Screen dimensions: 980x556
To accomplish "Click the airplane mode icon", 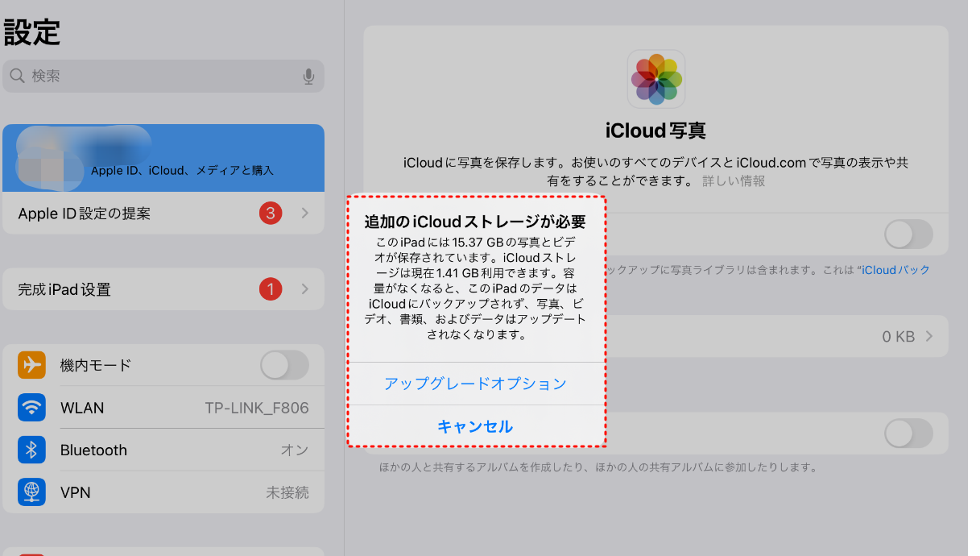I will tap(31, 365).
